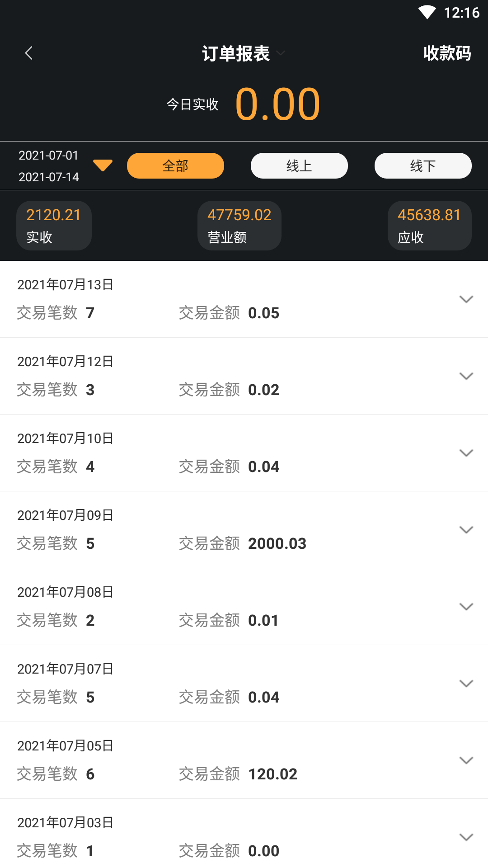Tap the 营业额 47759.02 summary card
Screen dimensions: 488x868
[239, 225]
